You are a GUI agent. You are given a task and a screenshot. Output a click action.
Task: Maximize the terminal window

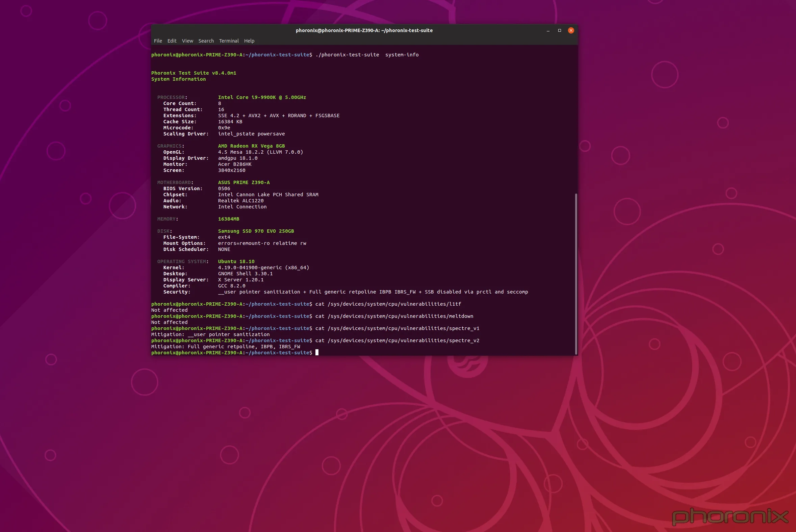click(559, 30)
